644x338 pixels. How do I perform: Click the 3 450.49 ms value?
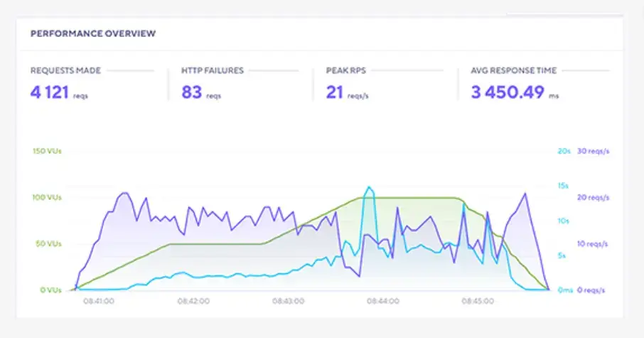point(508,92)
